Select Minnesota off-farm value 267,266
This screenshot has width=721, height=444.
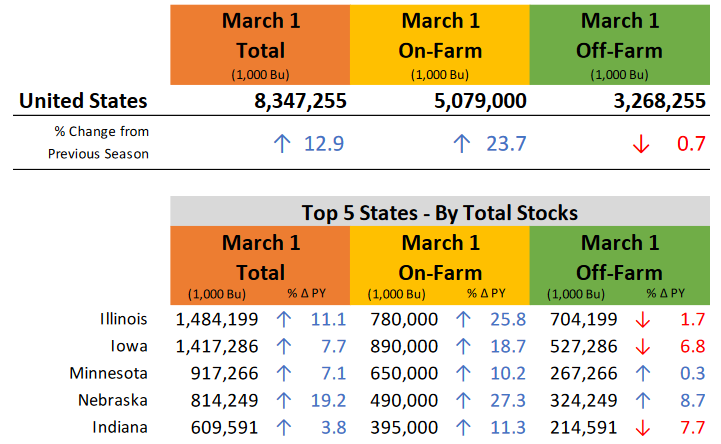point(584,374)
